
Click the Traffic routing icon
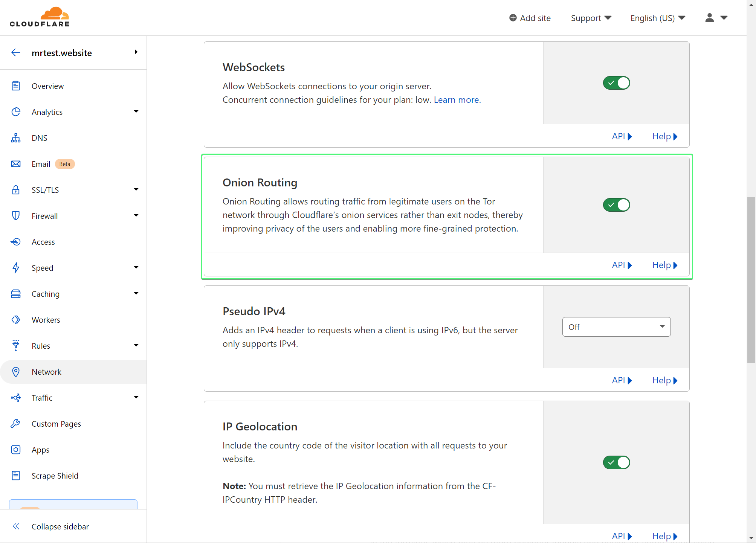16,398
